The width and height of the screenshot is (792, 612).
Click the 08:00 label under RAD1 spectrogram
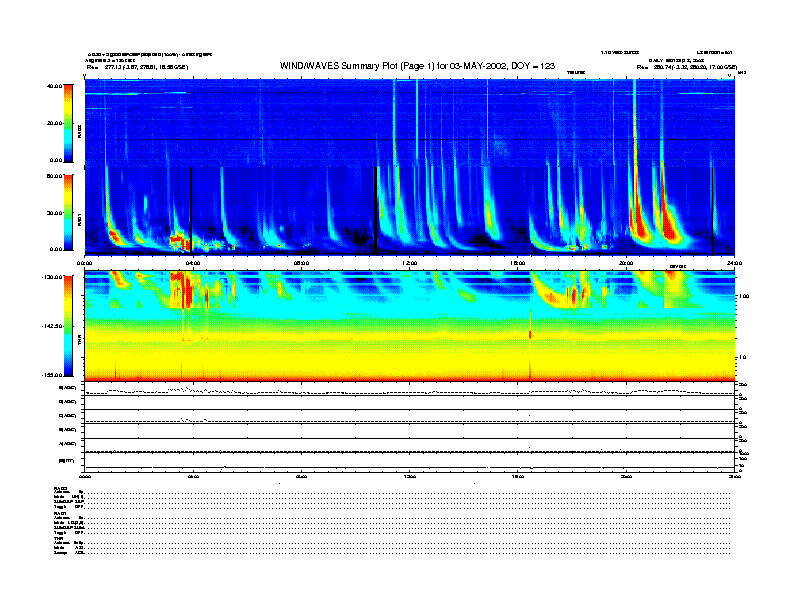click(x=301, y=263)
